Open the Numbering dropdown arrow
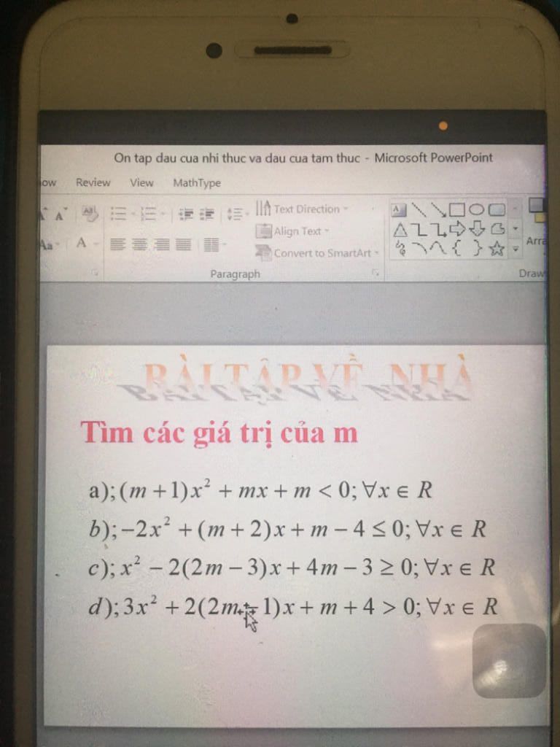The height and width of the screenshot is (747, 560). [x=163, y=214]
